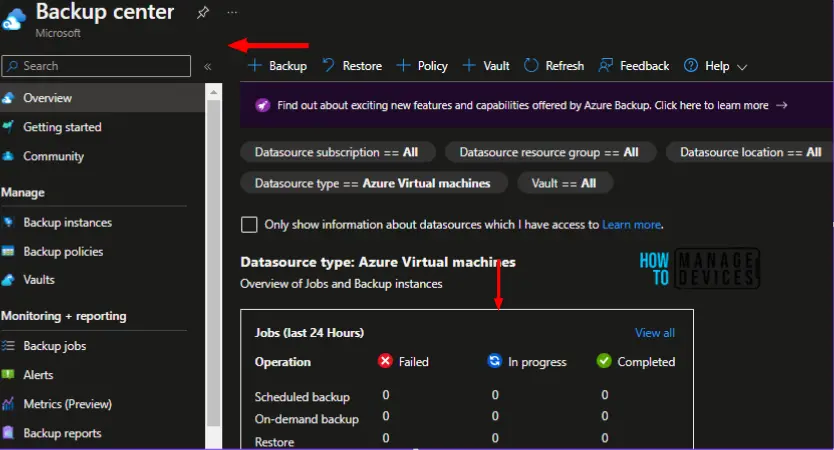Open the ellipsis more options menu

pos(232,12)
